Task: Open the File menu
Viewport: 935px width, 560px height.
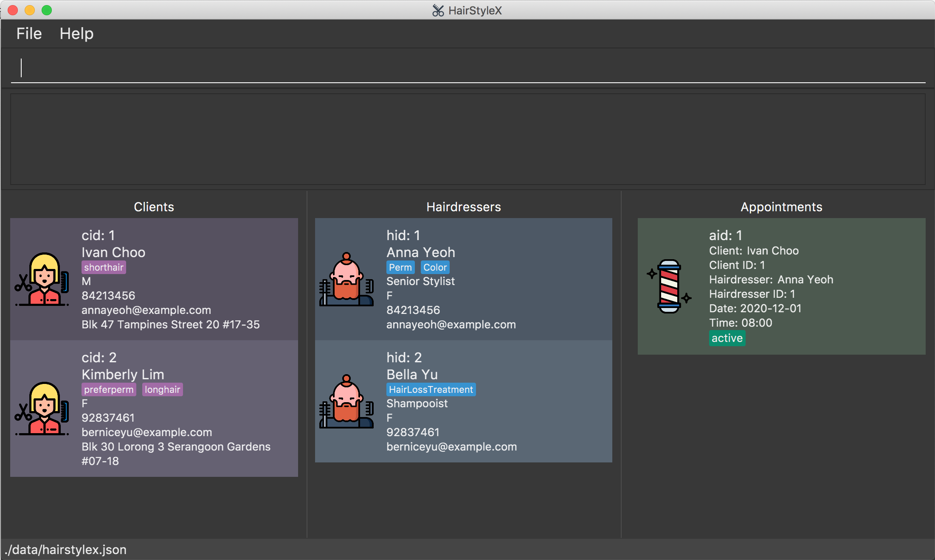Action: [29, 34]
